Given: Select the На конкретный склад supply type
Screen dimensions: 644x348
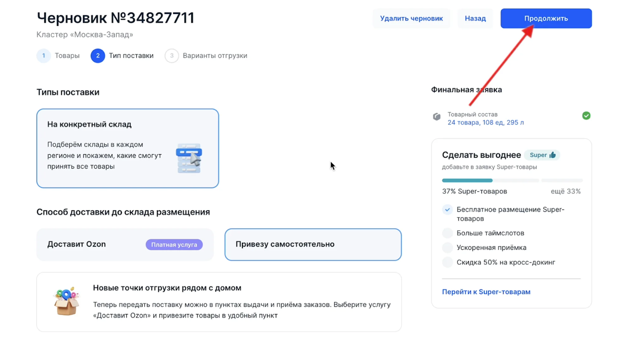Looking at the screenshot, I should [127, 148].
